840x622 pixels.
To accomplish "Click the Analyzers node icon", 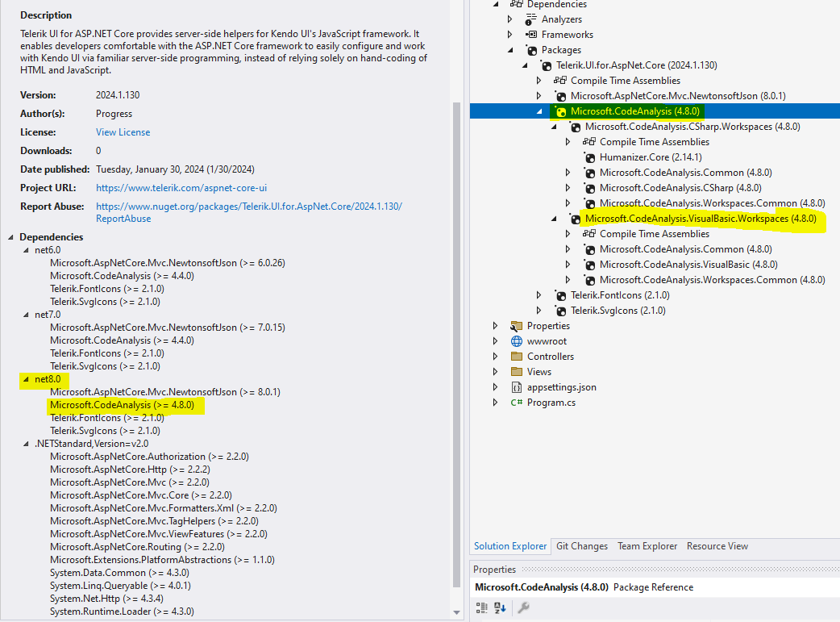I will [x=530, y=20].
